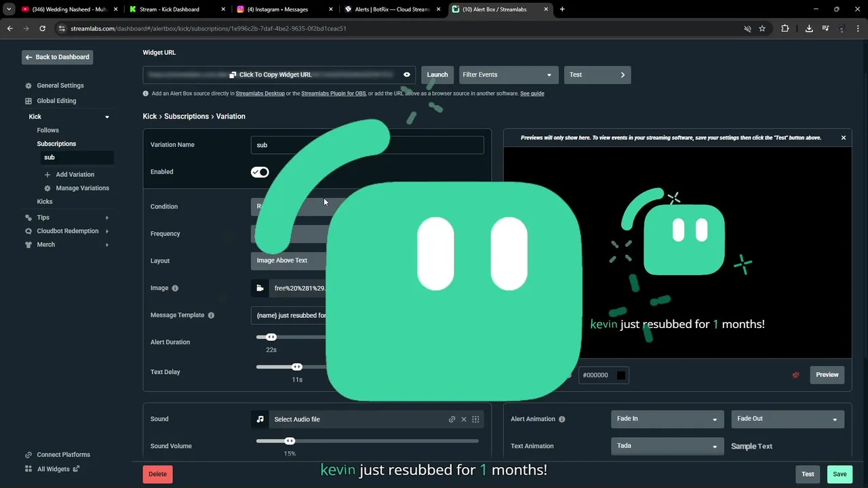Click the Preview button
The height and width of the screenshot is (488, 868).
[x=827, y=375]
